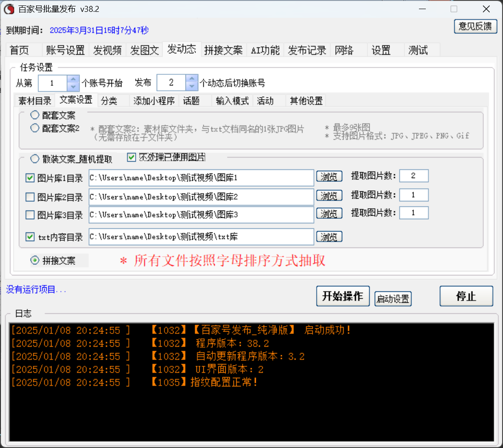Click 提取图片数 field for 图片库1

(414, 176)
